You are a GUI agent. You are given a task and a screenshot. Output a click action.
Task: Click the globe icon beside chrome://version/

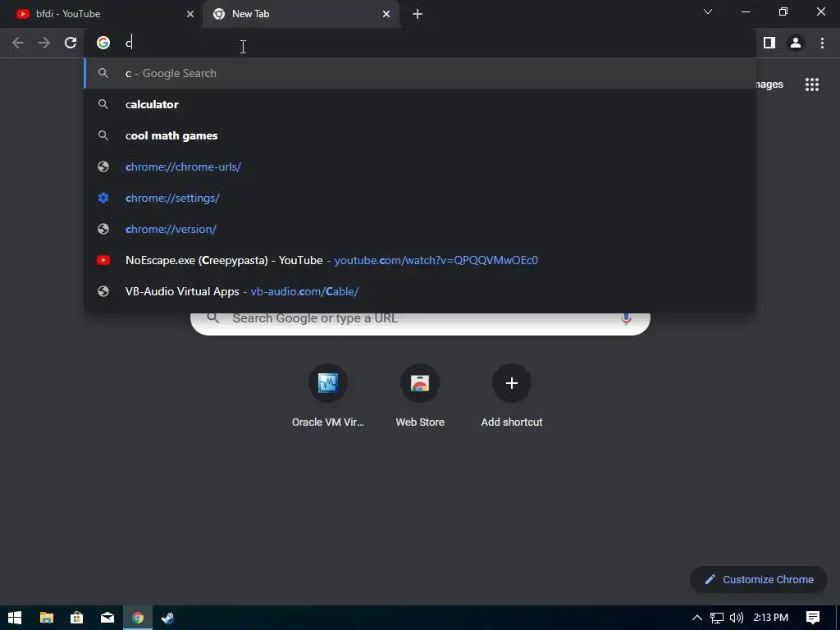(103, 229)
